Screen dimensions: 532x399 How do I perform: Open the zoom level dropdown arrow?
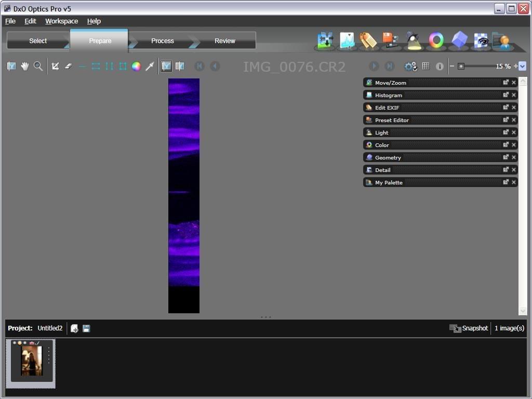[523, 66]
